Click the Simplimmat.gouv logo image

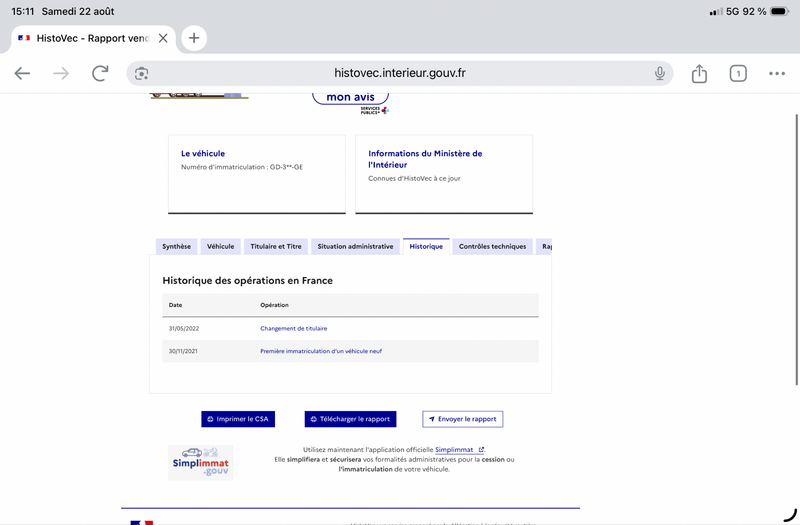pyautogui.click(x=201, y=463)
